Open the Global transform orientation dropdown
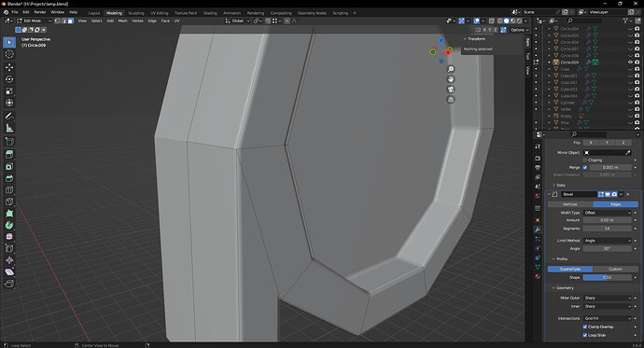Screen dimensions: 644x348 [237, 21]
